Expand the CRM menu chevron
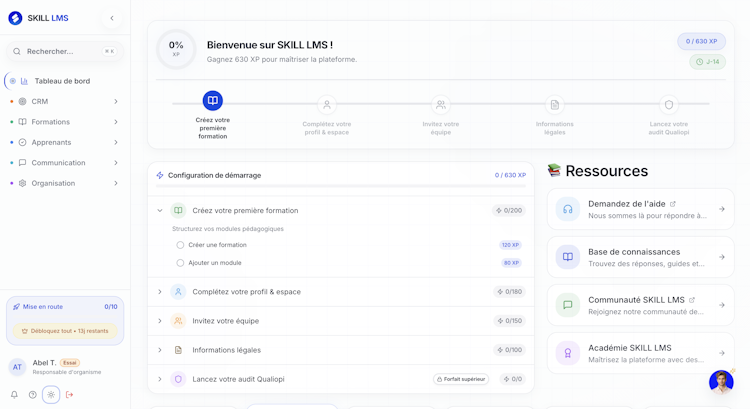Screen dimensions: 750x409 (116, 101)
